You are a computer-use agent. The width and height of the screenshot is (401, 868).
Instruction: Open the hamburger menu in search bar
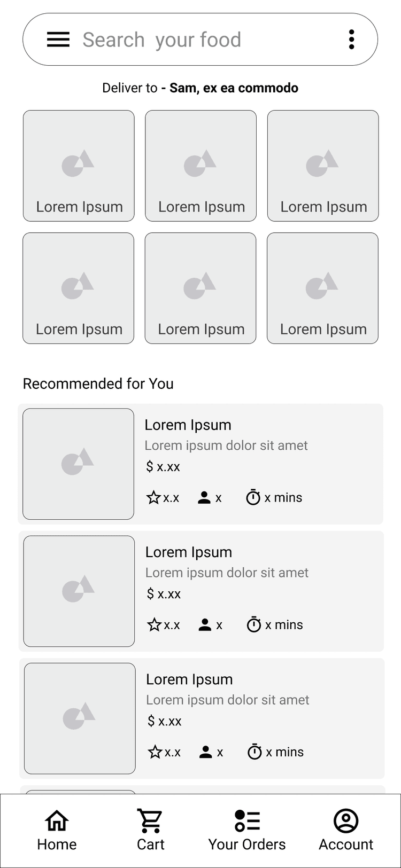pyautogui.click(x=58, y=40)
